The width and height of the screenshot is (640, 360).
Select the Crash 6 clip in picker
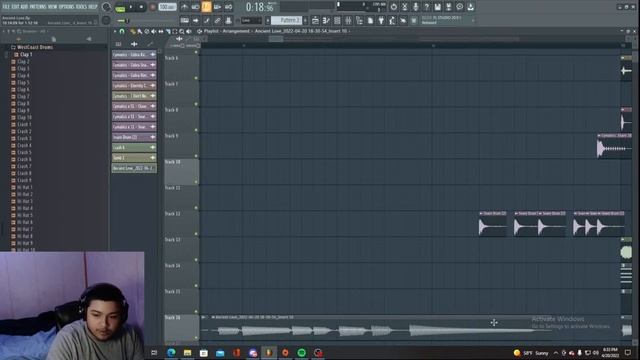tap(134, 147)
